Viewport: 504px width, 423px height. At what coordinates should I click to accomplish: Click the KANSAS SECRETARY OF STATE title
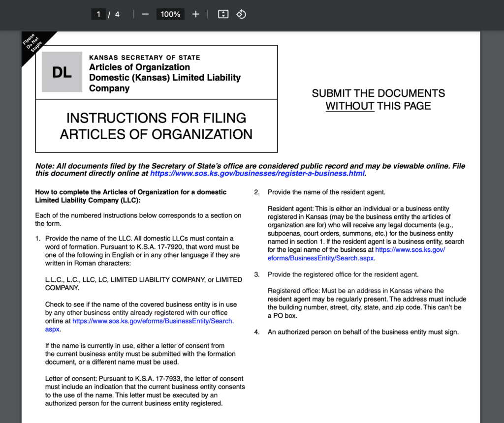tap(145, 57)
